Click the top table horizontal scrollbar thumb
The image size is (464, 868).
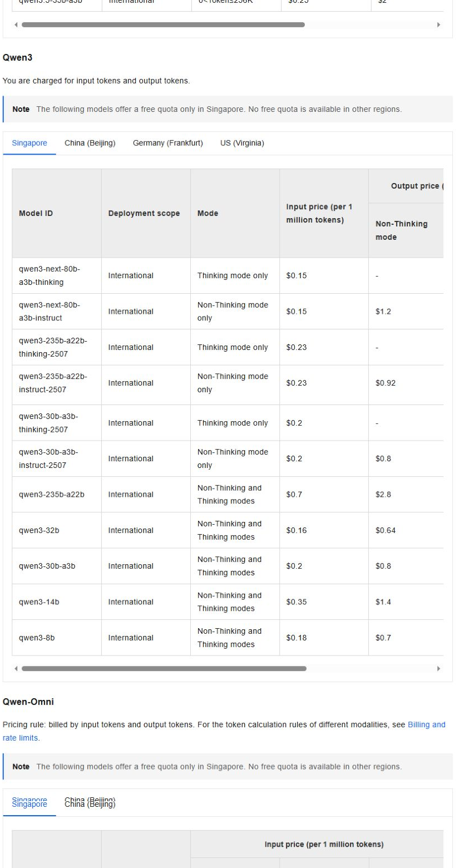point(163,25)
